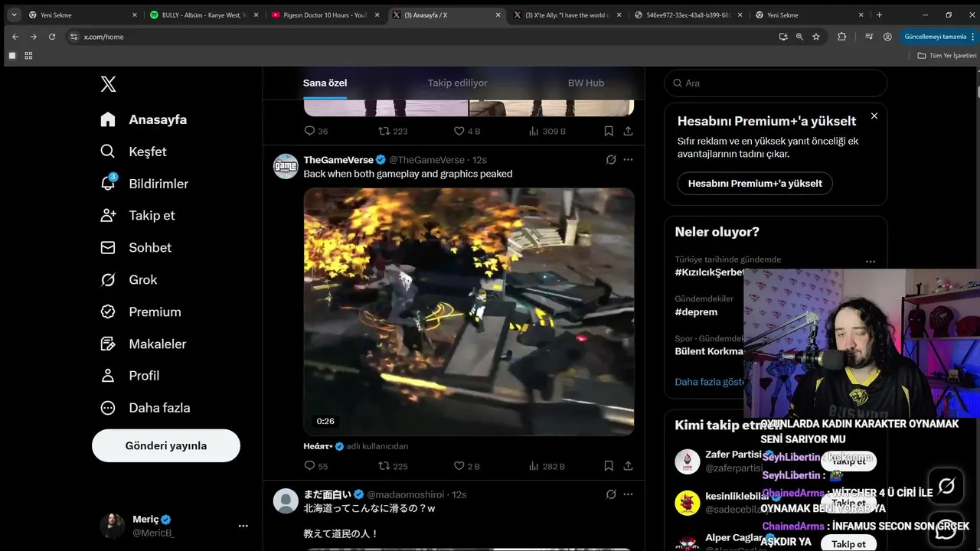This screenshot has height=551, width=980.
Task: Reload the page
Action: (x=52, y=37)
